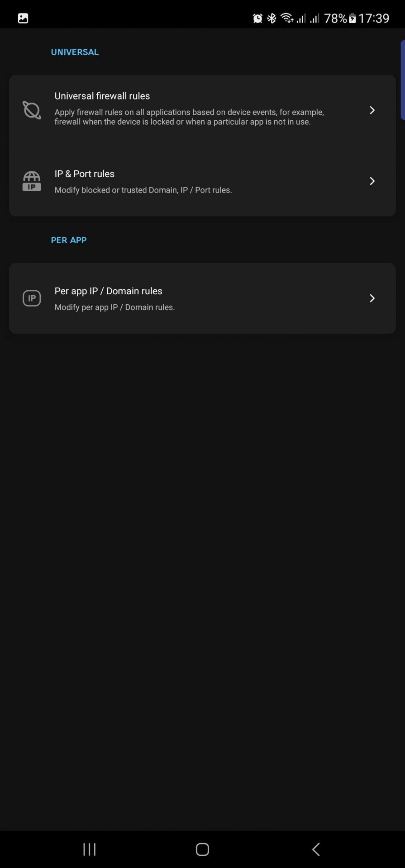Open recent apps navigation button
This screenshot has height=868, width=405.
(90, 849)
